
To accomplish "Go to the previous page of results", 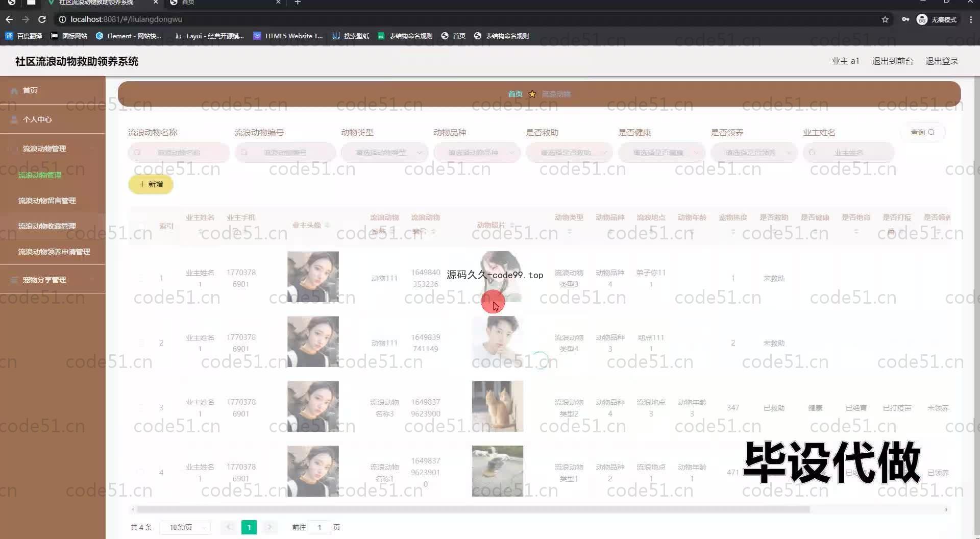I will 229,527.
